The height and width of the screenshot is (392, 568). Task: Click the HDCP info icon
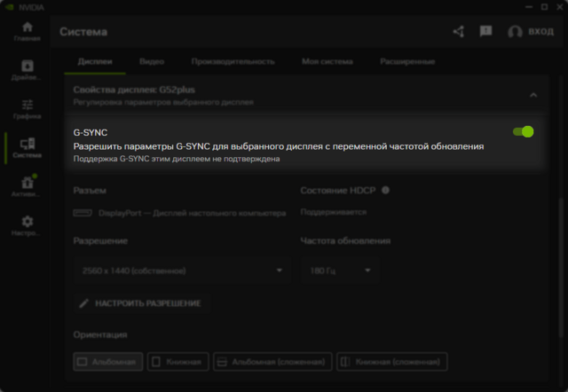385,190
